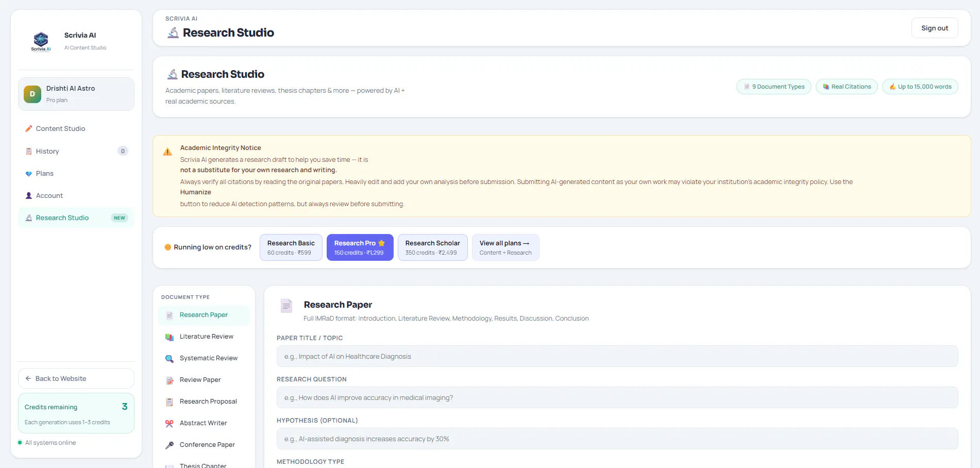980x468 pixels.
Task: Open the Account page
Action: click(76, 196)
